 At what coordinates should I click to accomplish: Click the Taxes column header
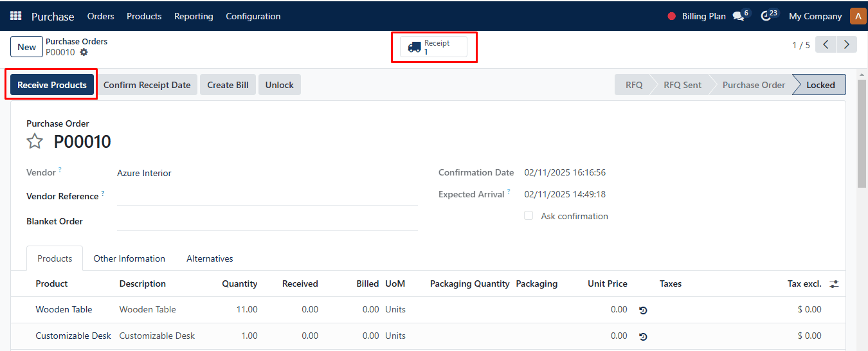coord(671,283)
